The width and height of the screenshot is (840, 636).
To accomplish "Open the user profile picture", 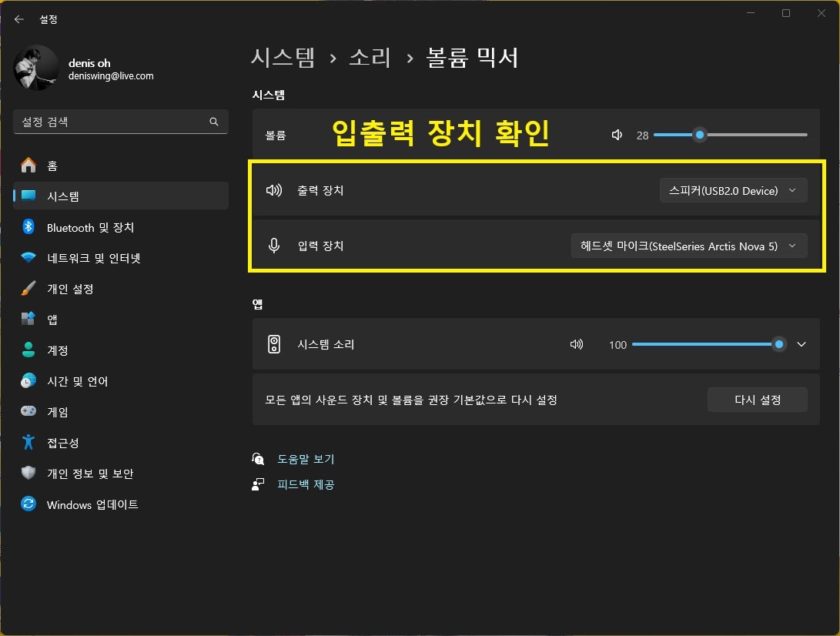I will click(x=36, y=68).
